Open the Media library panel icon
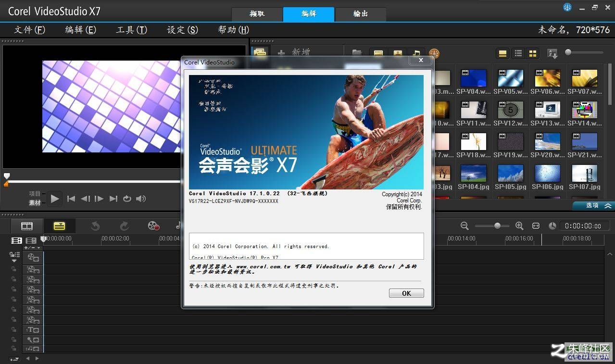The width and height of the screenshot is (615, 364). point(260,53)
